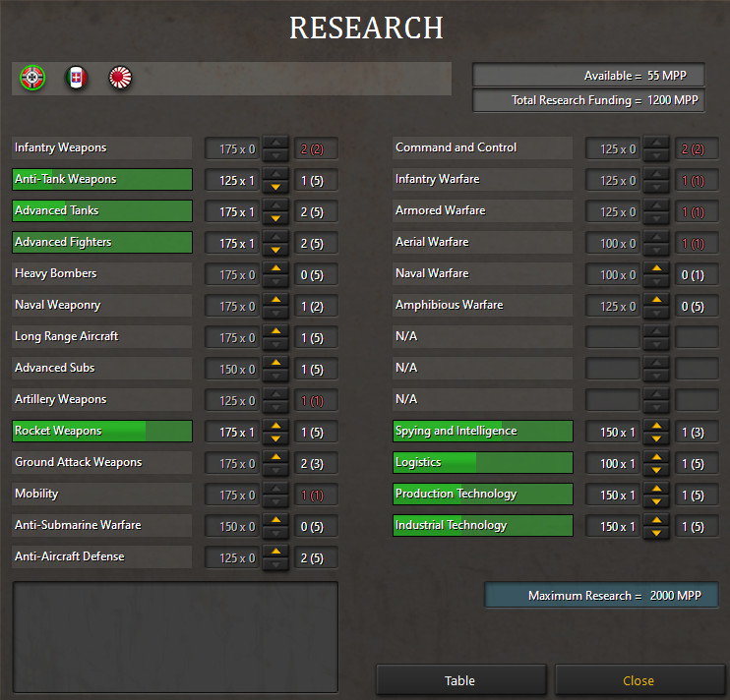Increase Advanced Subs research with up arrow

275,363
